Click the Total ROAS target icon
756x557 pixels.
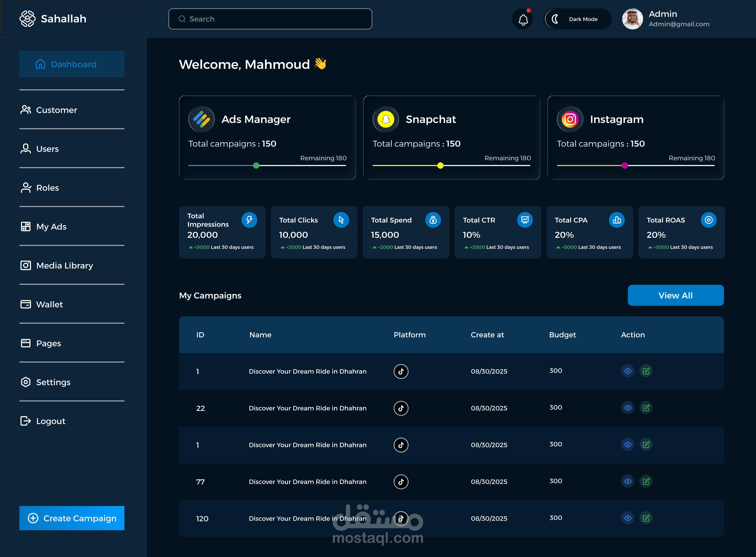coord(708,220)
